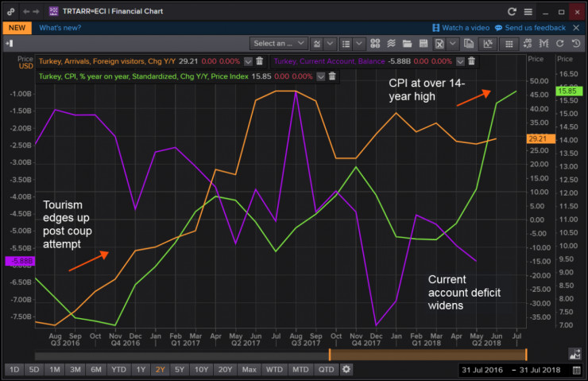Open the hamburger menu in title bar
Viewport: 588px width, 381px height.
click(x=528, y=11)
